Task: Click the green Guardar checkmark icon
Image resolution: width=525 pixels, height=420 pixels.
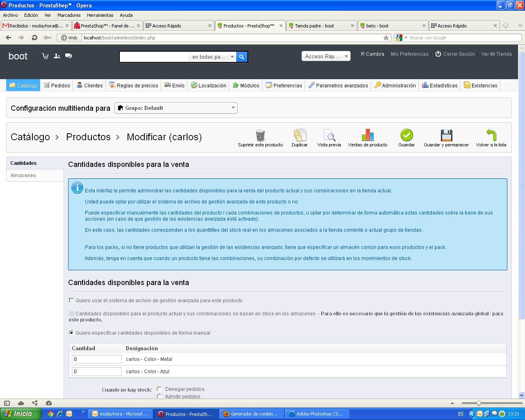Action: point(406,135)
